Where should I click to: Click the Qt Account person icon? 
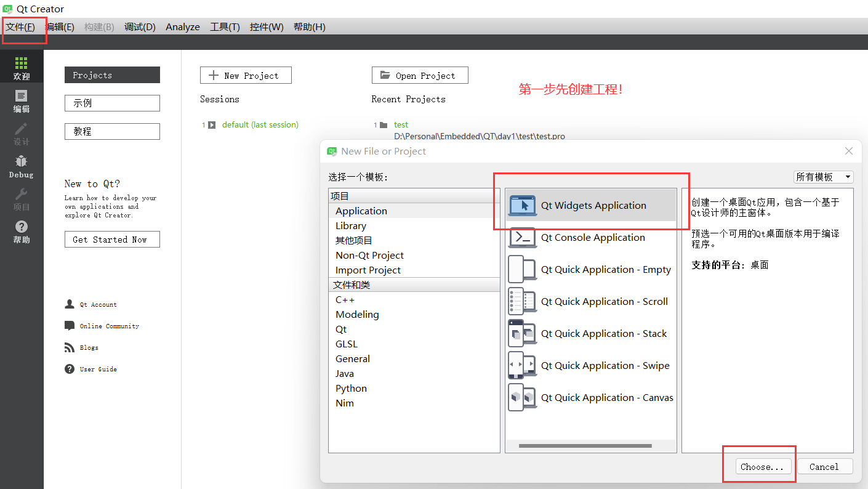pyautogui.click(x=70, y=304)
